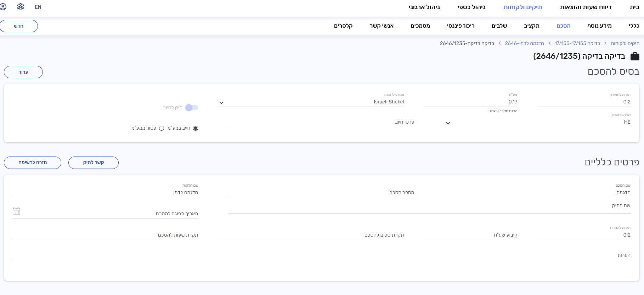The height and width of the screenshot is (295, 644).
Task: Switch to the מסמכים tab
Action: tap(420, 26)
